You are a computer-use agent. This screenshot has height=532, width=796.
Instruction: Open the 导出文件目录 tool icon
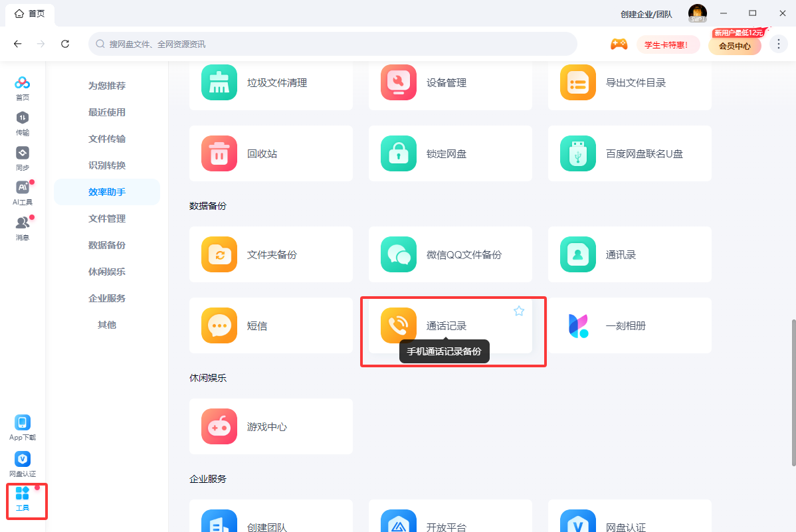pyautogui.click(x=577, y=82)
